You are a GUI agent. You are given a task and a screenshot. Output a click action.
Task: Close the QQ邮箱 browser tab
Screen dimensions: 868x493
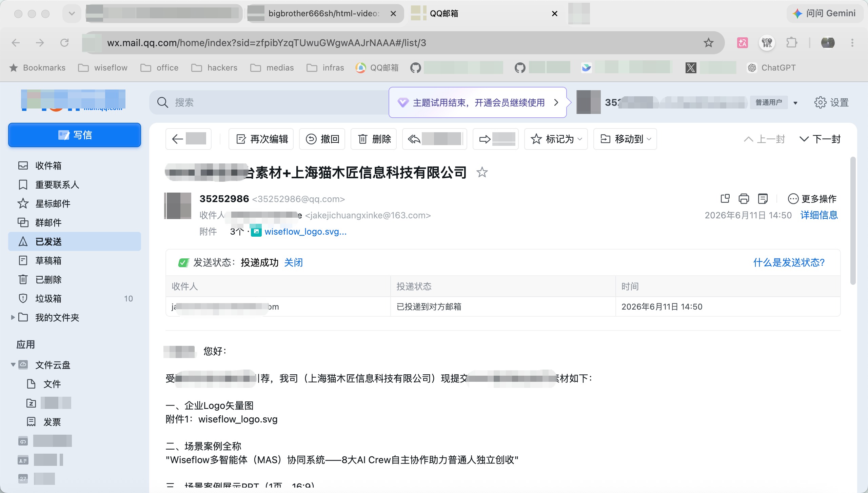[555, 14]
